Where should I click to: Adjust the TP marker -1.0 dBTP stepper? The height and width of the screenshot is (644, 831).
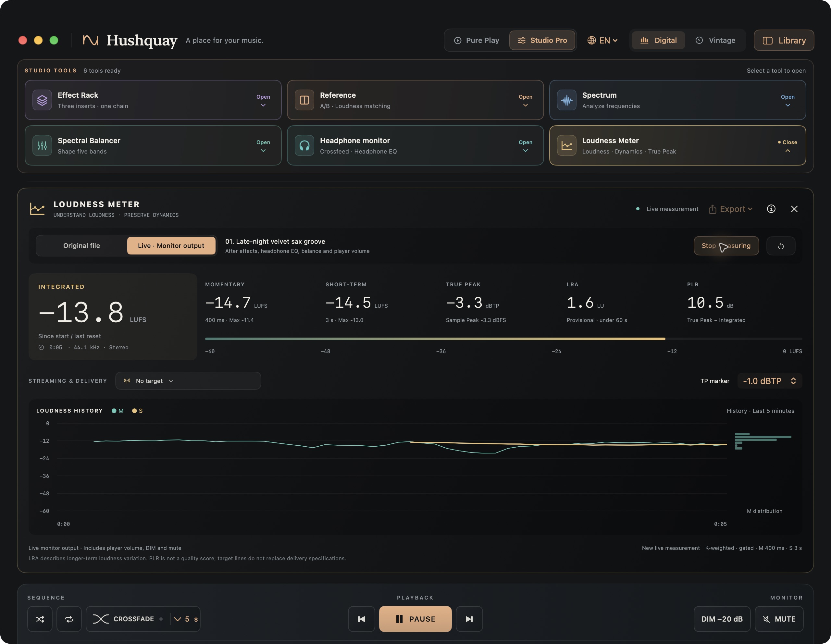[769, 381]
